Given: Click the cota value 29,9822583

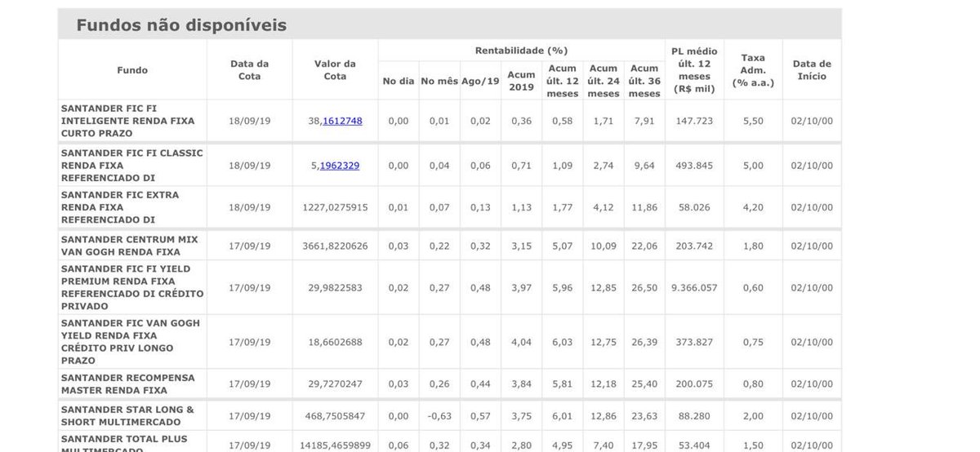Looking at the screenshot, I should coord(335,288).
